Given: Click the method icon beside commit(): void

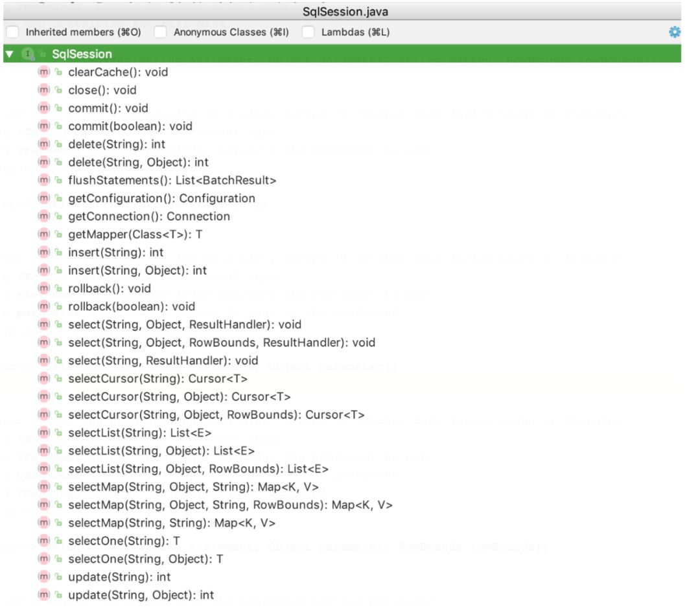Looking at the screenshot, I should [44, 108].
